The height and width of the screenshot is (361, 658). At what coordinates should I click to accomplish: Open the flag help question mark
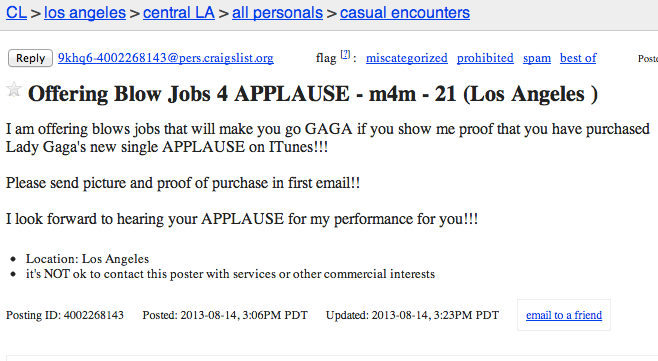tap(345, 54)
